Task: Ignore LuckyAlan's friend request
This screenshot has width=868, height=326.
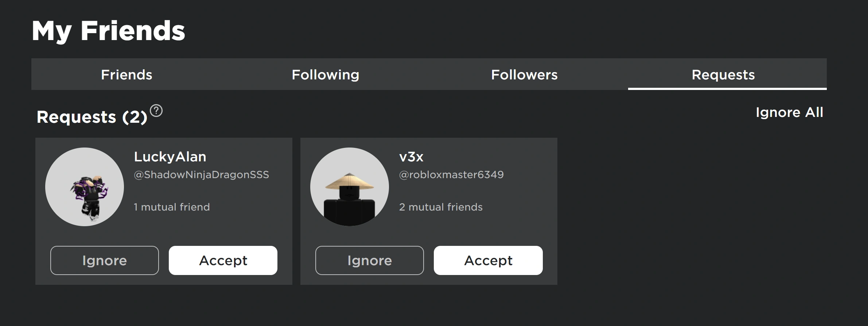Action: click(x=104, y=260)
